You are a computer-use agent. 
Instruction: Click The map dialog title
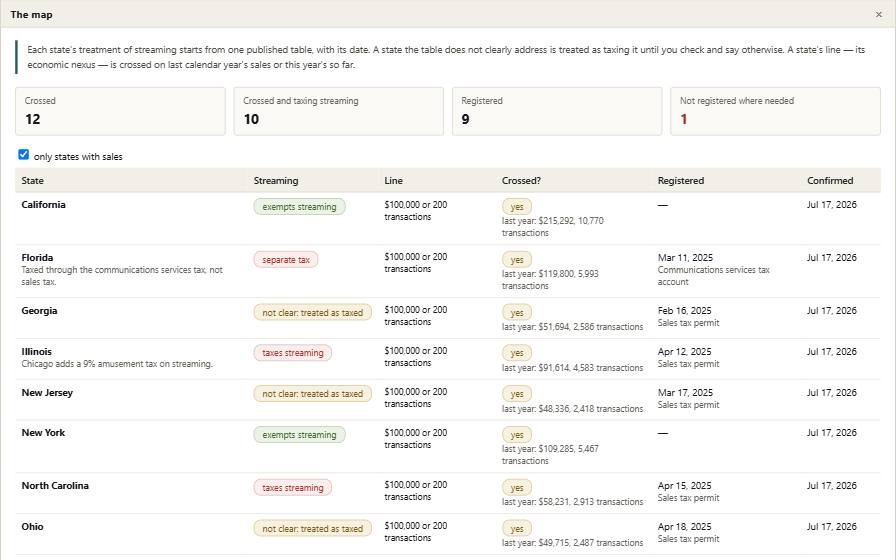click(31, 14)
